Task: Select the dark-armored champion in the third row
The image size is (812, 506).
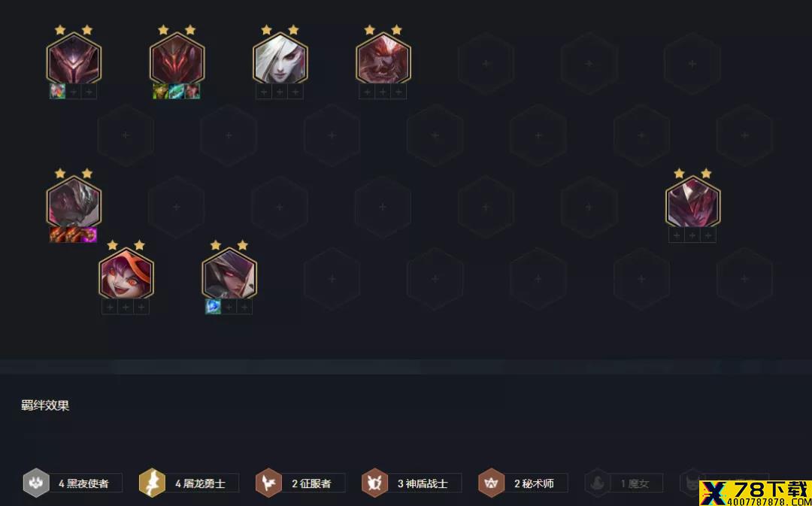Action: click(74, 201)
